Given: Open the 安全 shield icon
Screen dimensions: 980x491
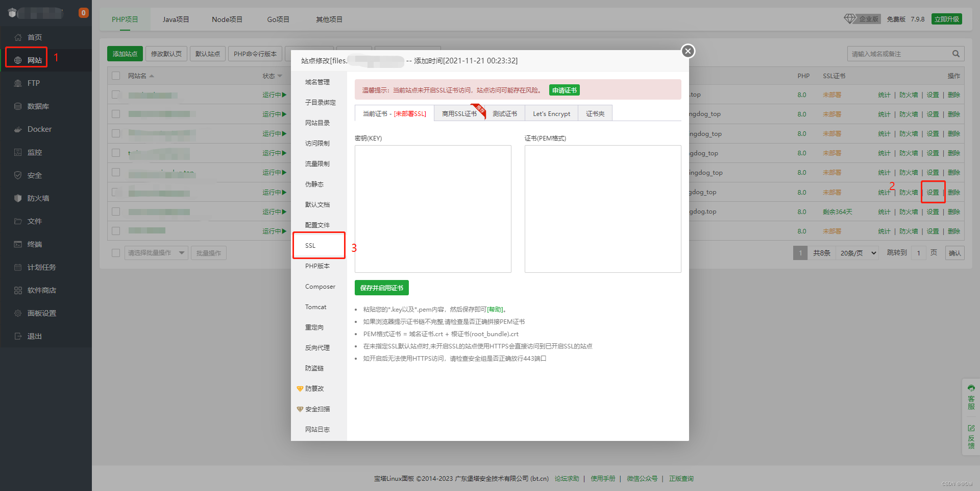Looking at the screenshot, I should pos(18,175).
